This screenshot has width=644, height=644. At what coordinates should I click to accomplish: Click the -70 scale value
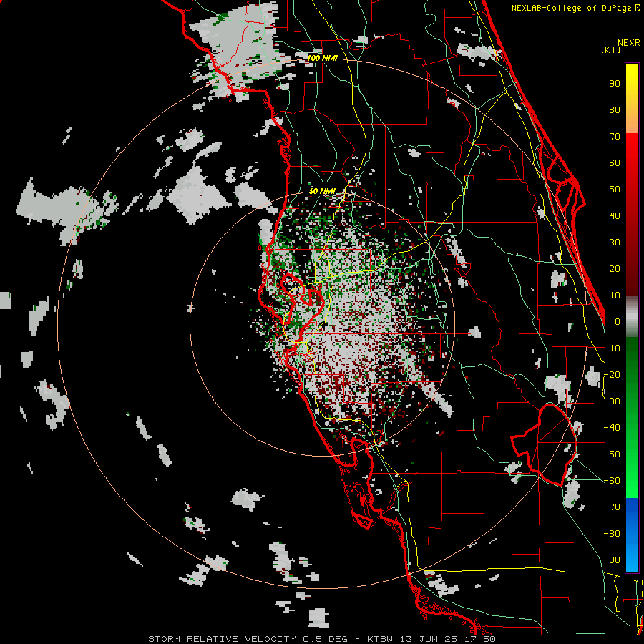click(612, 507)
